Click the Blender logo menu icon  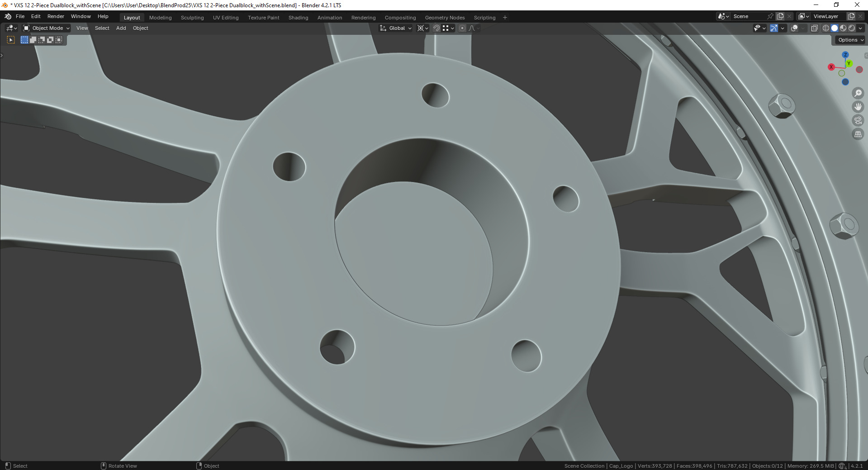pos(8,16)
